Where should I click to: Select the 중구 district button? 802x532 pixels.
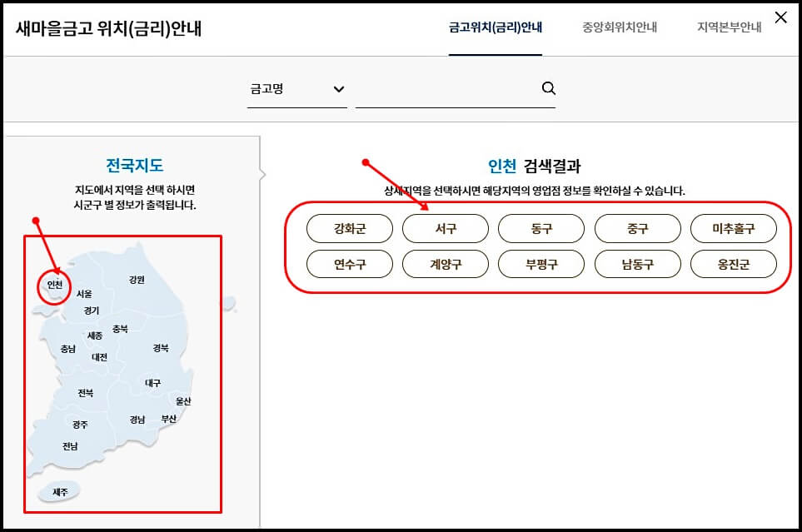(638, 228)
